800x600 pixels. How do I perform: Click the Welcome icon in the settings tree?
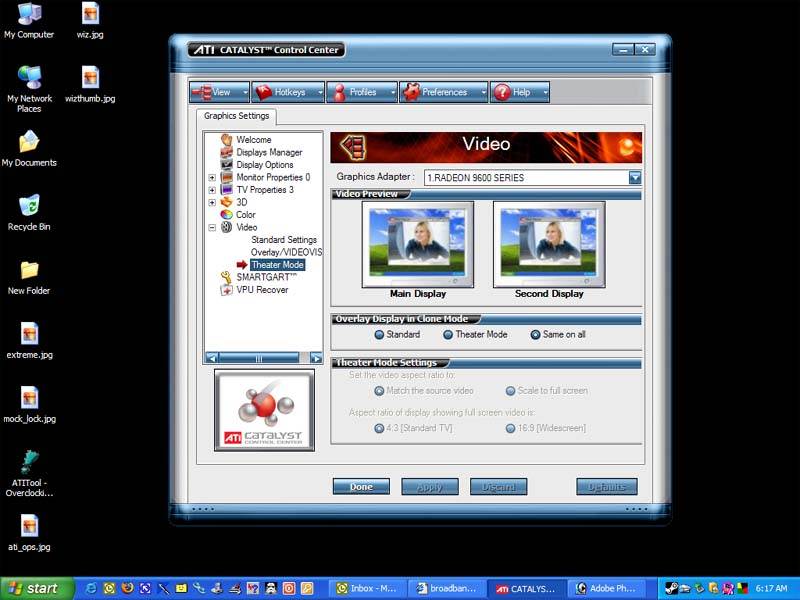point(227,139)
